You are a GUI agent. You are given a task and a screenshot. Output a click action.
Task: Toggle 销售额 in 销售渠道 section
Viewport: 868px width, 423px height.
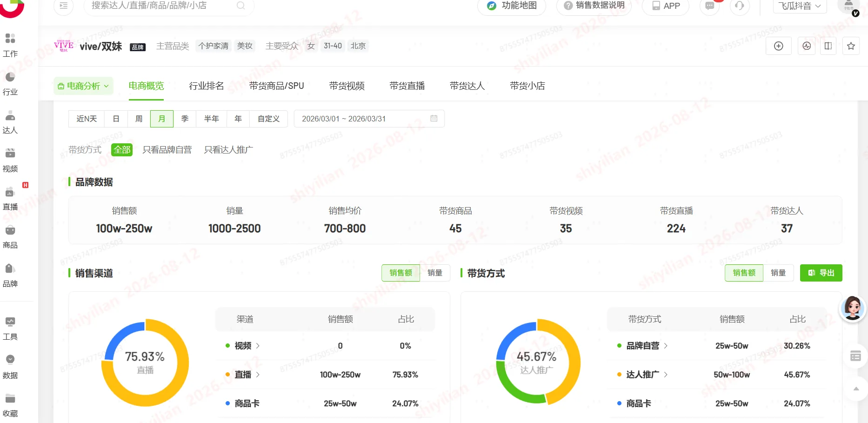click(x=401, y=273)
